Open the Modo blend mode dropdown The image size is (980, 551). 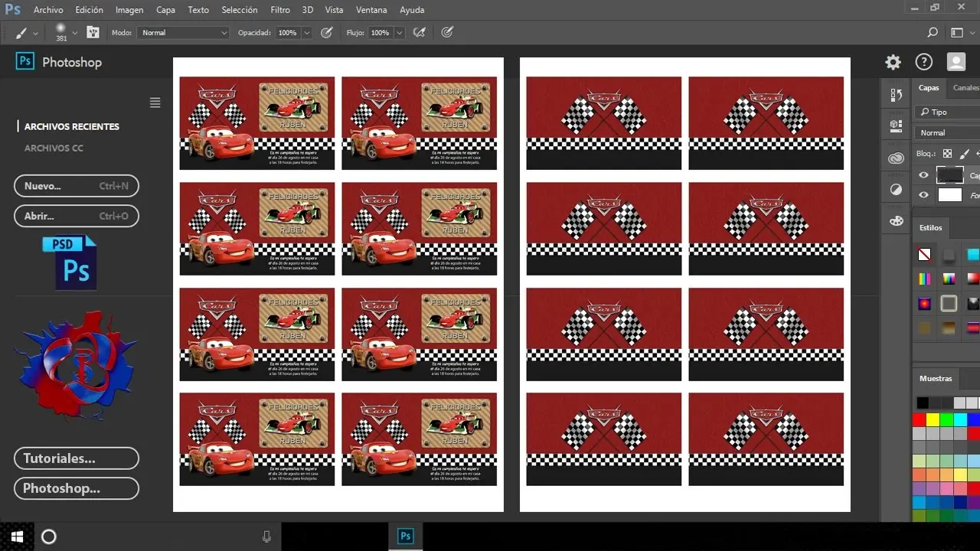tap(182, 32)
